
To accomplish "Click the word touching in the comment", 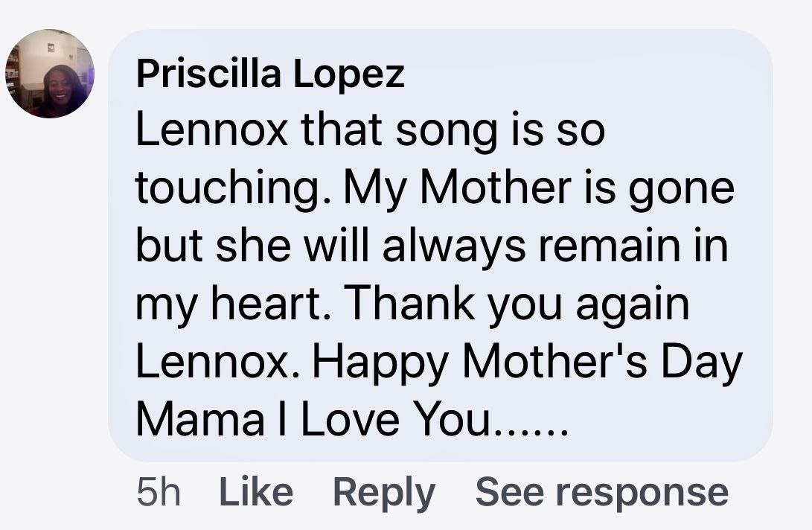I will click(x=220, y=189).
